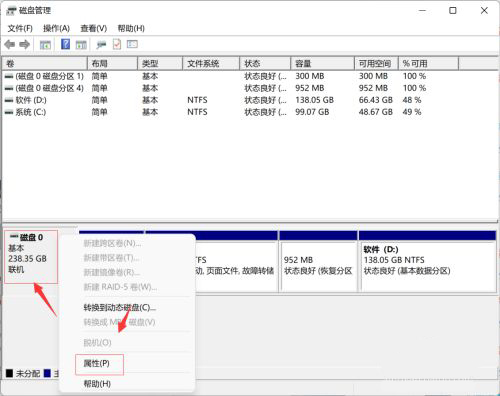Viewport: 500px width, 396px height.
Task: Click the refresh disk connection toolbar icon
Action: [101, 44]
